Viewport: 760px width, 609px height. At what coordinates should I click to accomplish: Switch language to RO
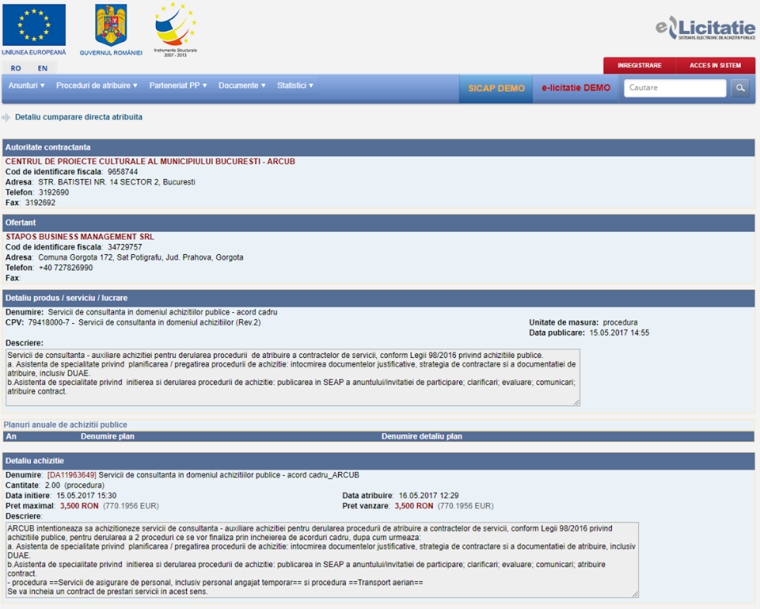pos(16,68)
